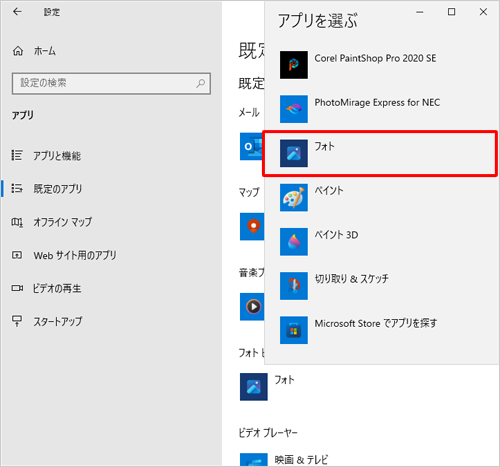Click the back arrow in Settings
This screenshot has width=500, height=467.
pyautogui.click(x=17, y=12)
